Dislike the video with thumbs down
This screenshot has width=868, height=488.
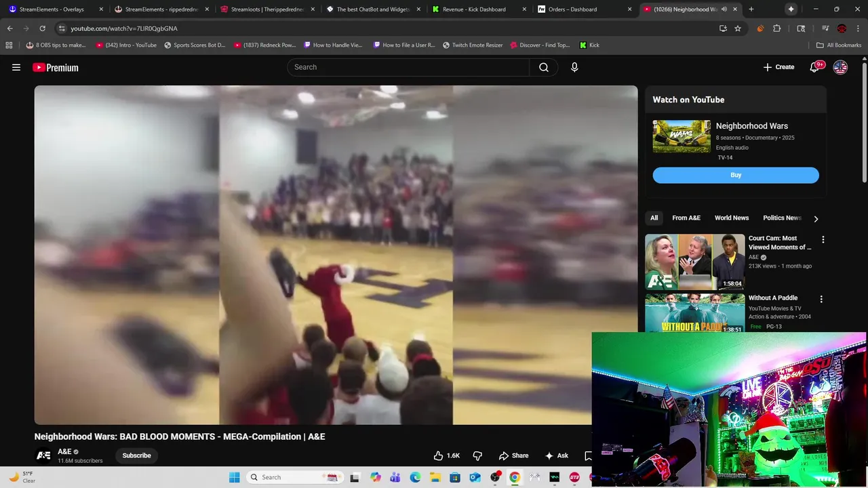tap(477, 455)
